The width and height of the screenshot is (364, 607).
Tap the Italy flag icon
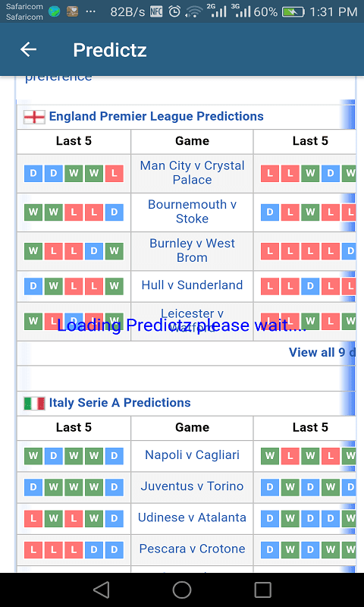tap(34, 404)
